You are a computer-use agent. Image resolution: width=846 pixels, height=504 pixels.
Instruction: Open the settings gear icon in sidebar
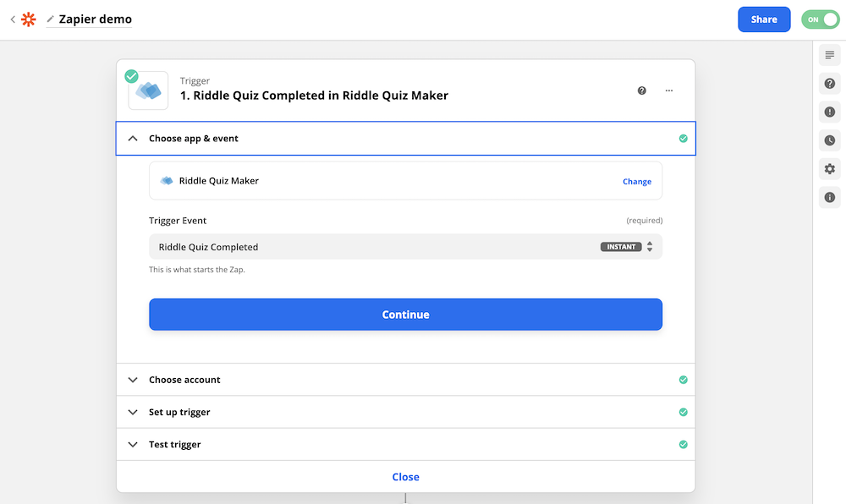(829, 169)
